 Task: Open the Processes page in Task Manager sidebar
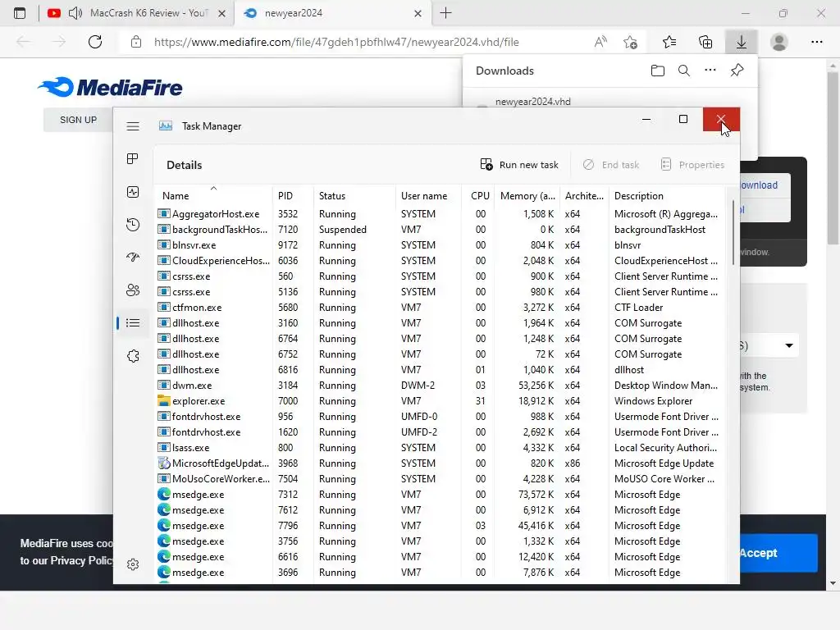click(133, 158)
